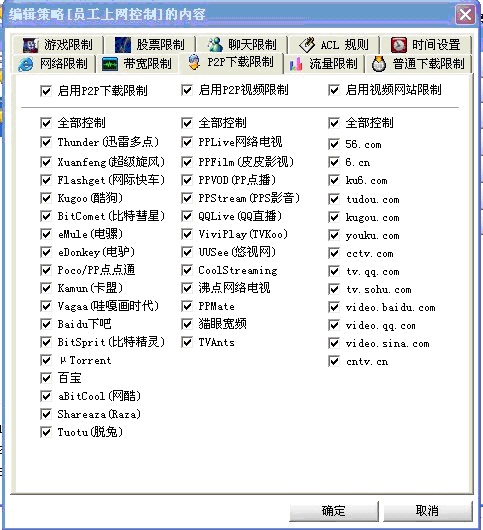Open the 流量限制 tab
The height and width of the screenshot is (530, 483).
point(324,64)
